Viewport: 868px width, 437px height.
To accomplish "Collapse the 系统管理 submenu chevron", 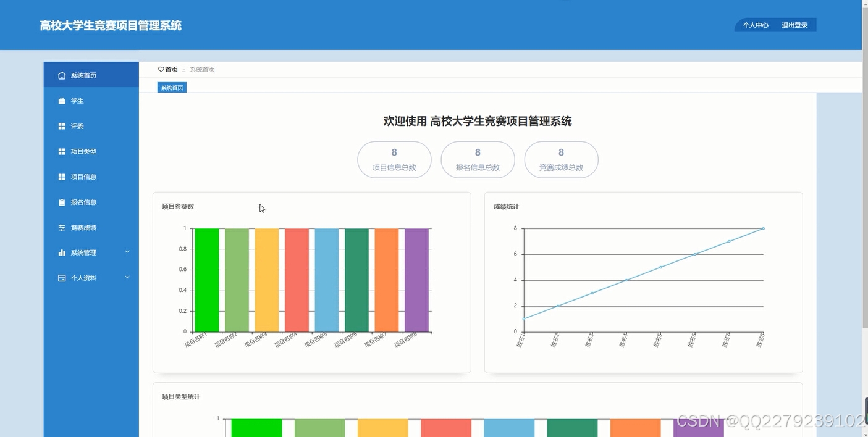I will (x=127, y=251).
